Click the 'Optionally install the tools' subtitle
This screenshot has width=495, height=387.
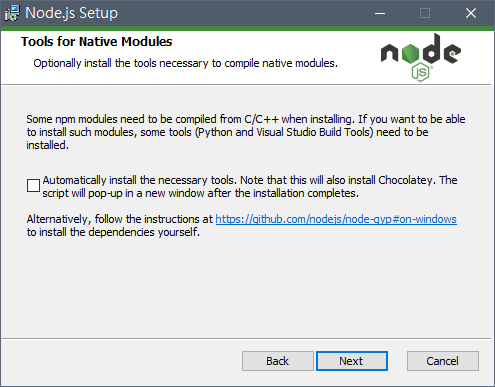click(x=185, y=63)
